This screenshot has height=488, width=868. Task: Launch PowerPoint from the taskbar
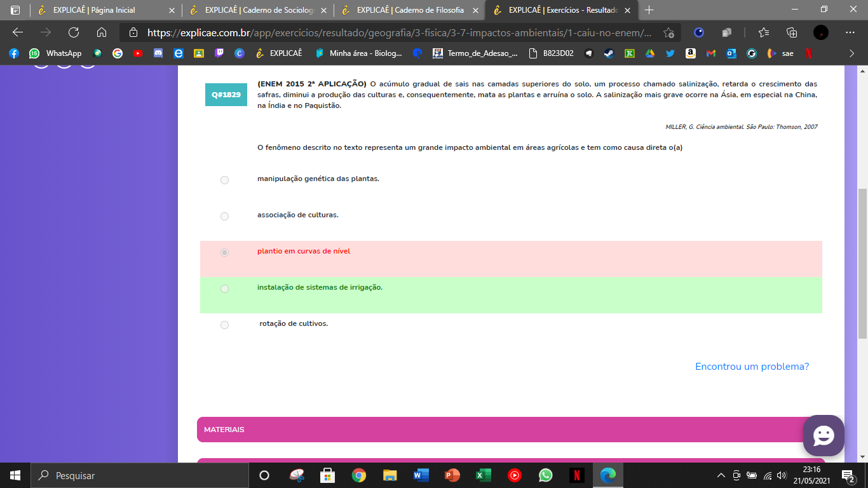tap(452, 475)
